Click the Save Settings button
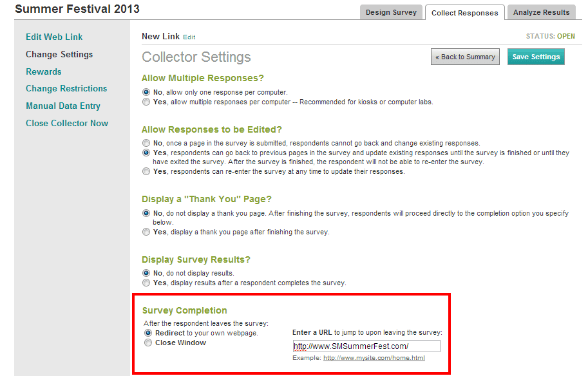 (x=536, y=57)
